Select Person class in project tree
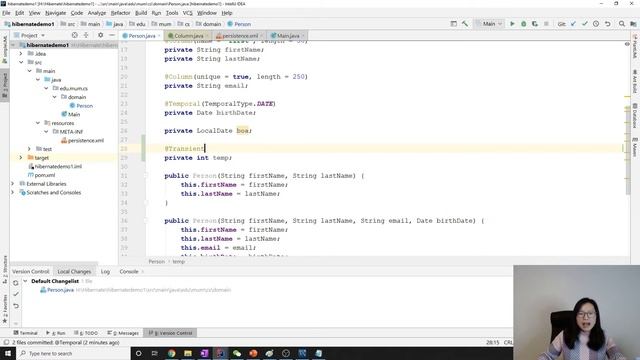The width and height of the screenshot is (640, 360). (x=81, y=106)
